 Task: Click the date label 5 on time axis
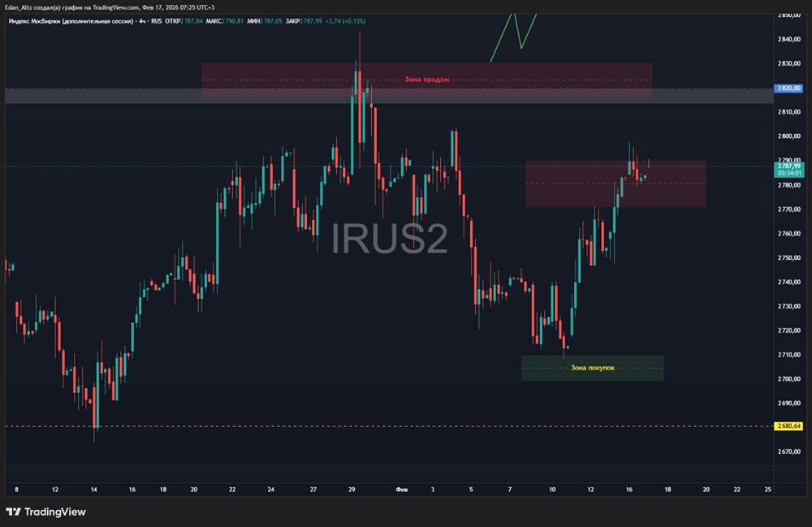471,489
